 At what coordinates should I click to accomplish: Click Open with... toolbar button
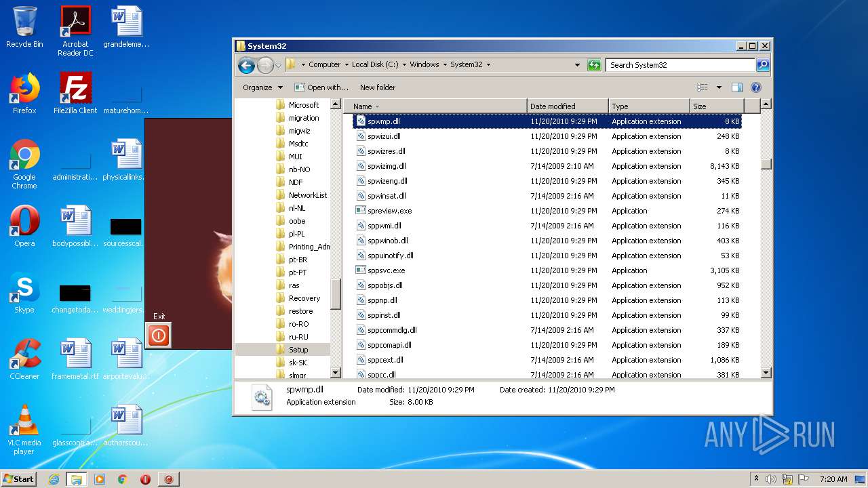[321, 87]
